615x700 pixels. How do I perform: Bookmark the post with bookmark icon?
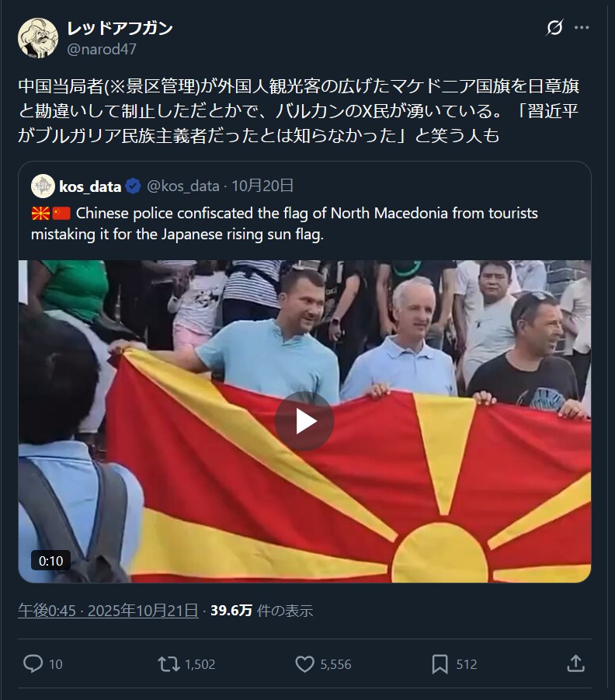pyautogui.click(x=440, y=663)
